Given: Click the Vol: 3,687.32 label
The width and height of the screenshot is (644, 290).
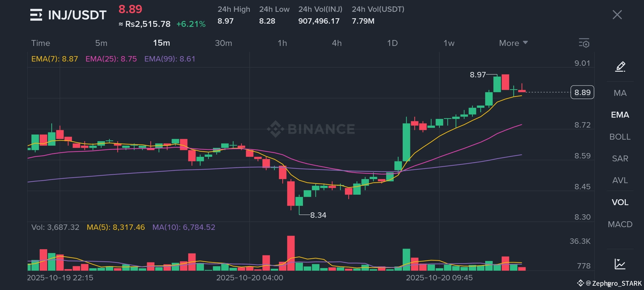Looking at the screenshot, I should [x=55, y=227].
